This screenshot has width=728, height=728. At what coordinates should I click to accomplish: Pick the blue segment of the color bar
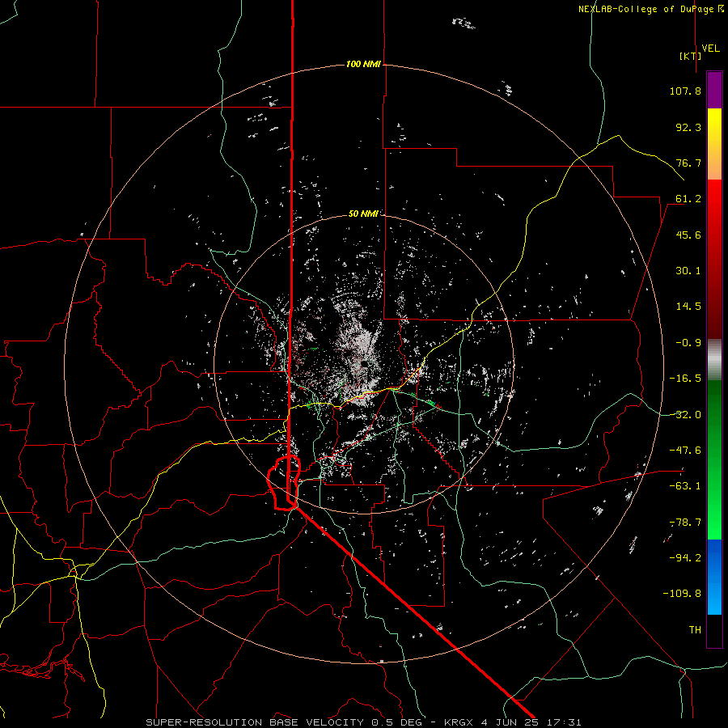coord(714,577)
